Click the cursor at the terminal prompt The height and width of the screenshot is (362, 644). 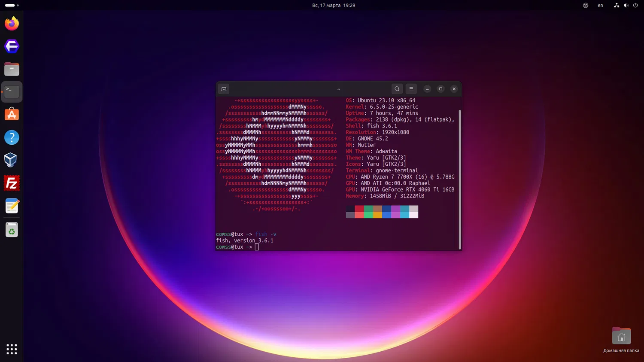[257, 247]
